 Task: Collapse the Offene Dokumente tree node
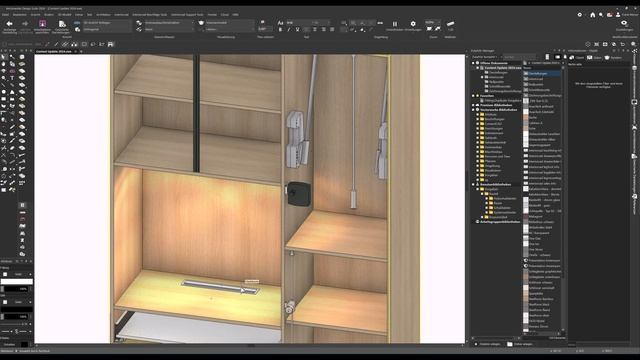[473, 63]
